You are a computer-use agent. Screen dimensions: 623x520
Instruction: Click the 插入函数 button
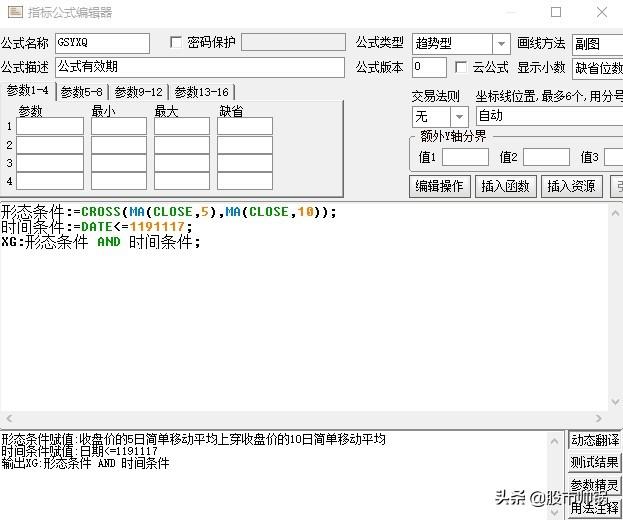pyautogui.click(x=505, y=186)
